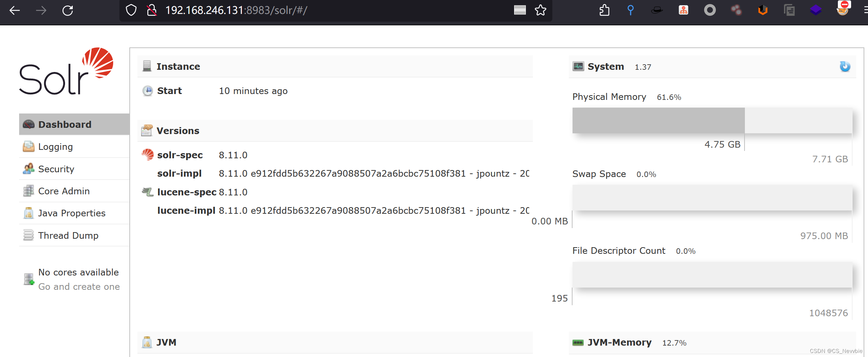This screenshot has height=357, width=868.
Task: Click the red sitemap extension icon
Action: click(684, 10)
